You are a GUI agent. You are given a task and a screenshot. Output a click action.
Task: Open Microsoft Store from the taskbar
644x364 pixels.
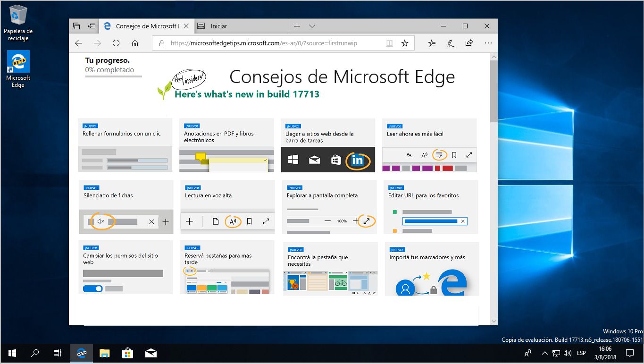pos(127,353)
